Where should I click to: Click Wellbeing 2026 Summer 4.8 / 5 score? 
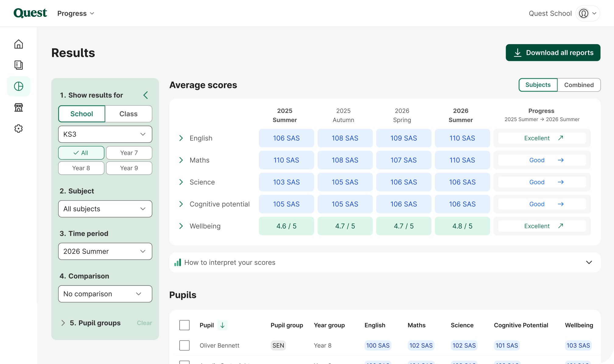coord(462,226)
